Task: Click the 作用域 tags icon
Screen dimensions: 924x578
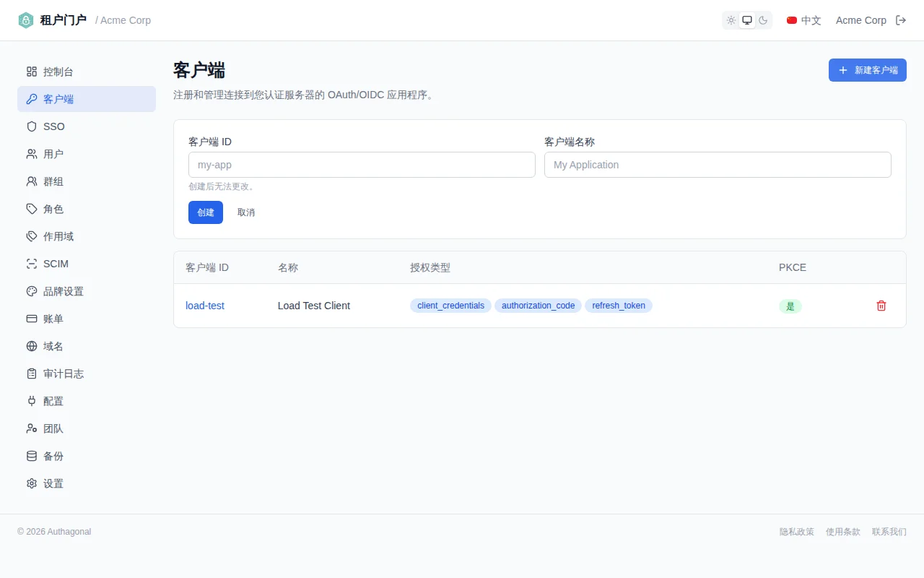Action: (x=32, y=236)
